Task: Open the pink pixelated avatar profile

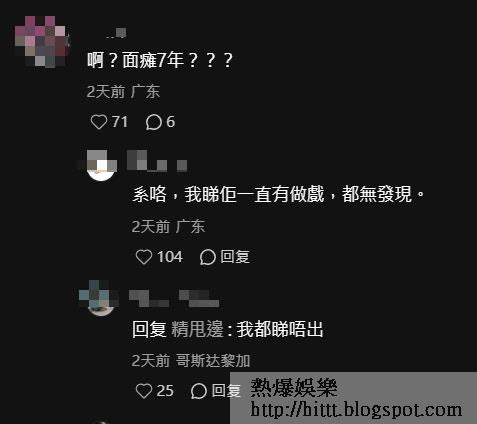Action: (x=41, y=41)
